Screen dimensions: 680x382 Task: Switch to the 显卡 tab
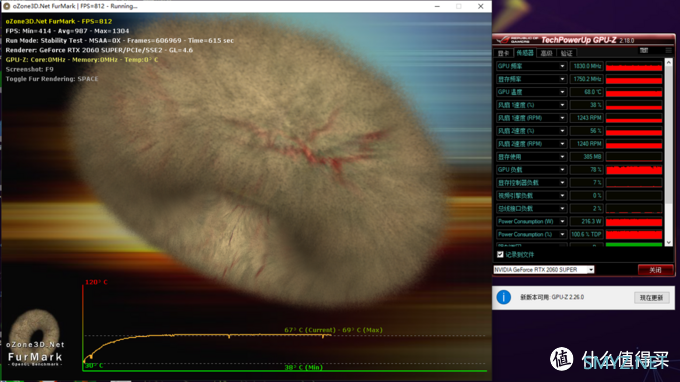tap(503, 53)
